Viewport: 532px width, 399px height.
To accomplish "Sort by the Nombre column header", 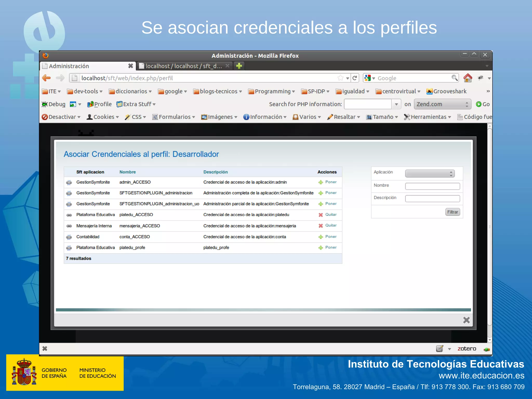I will click(128, 172).
